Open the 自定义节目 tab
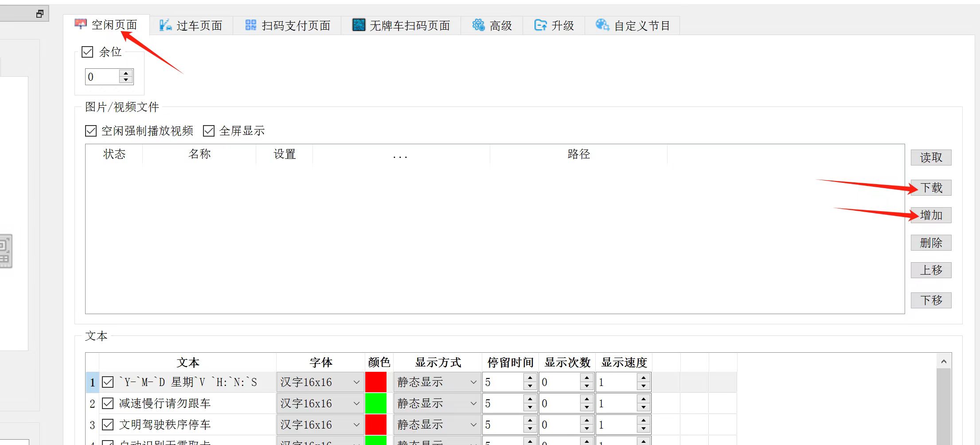The height and width of the screenshot is (445, 980). [x=633, y=25]
